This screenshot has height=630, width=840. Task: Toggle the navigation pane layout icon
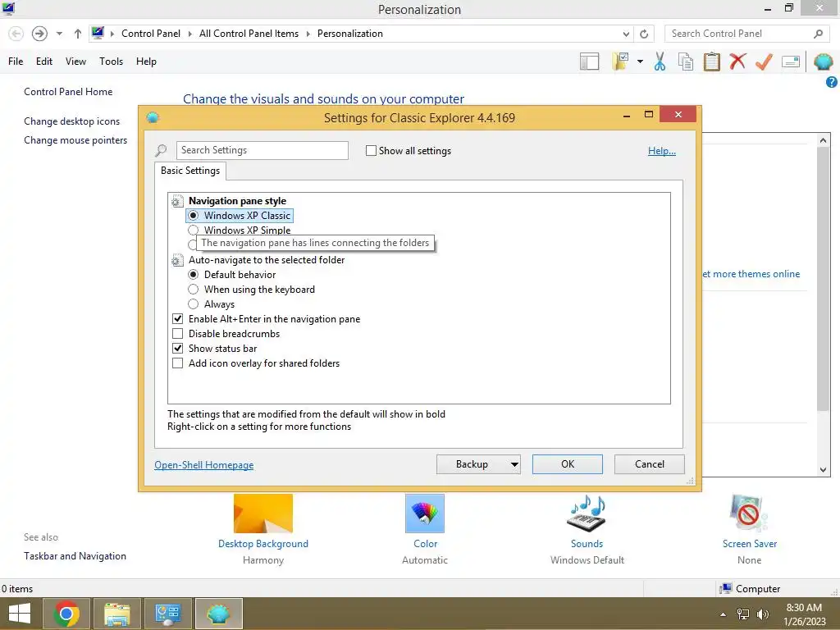589,62
